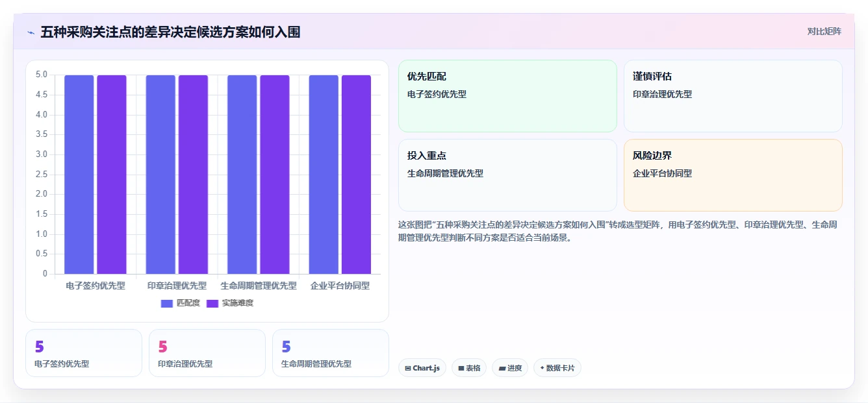Open the 优先匹配 card

tap(507, 96)
